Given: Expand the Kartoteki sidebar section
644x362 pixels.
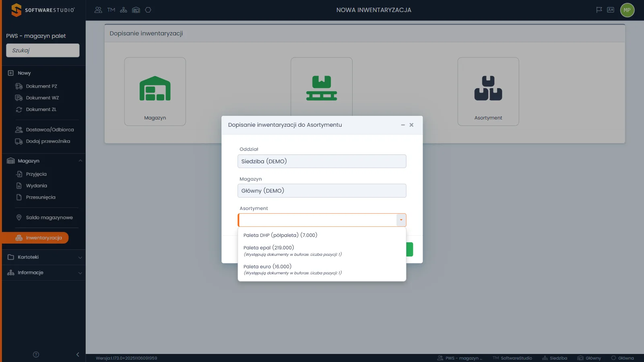Looking at the screenshot, I should (80, 257).
